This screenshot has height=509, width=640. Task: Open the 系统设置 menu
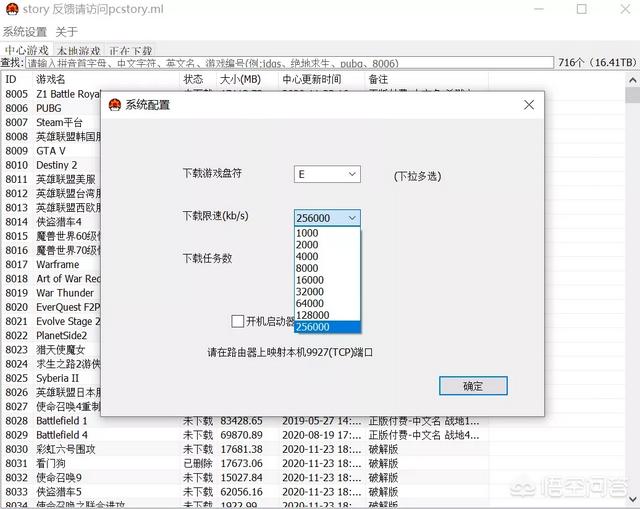(x=25, y=32)
